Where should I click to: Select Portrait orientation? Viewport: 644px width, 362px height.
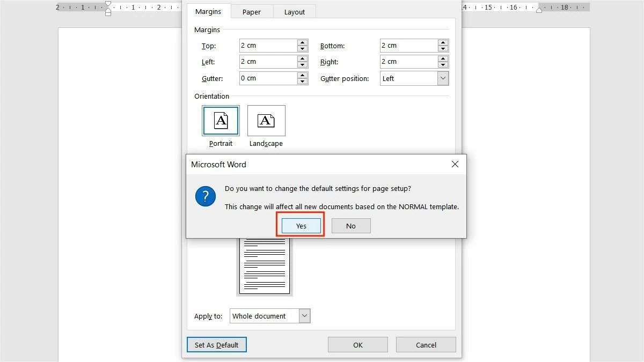coord(221,120)
